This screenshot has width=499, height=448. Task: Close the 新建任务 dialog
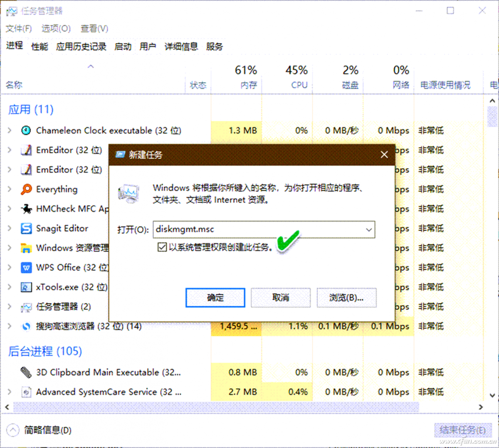click(x=384, y=155)
